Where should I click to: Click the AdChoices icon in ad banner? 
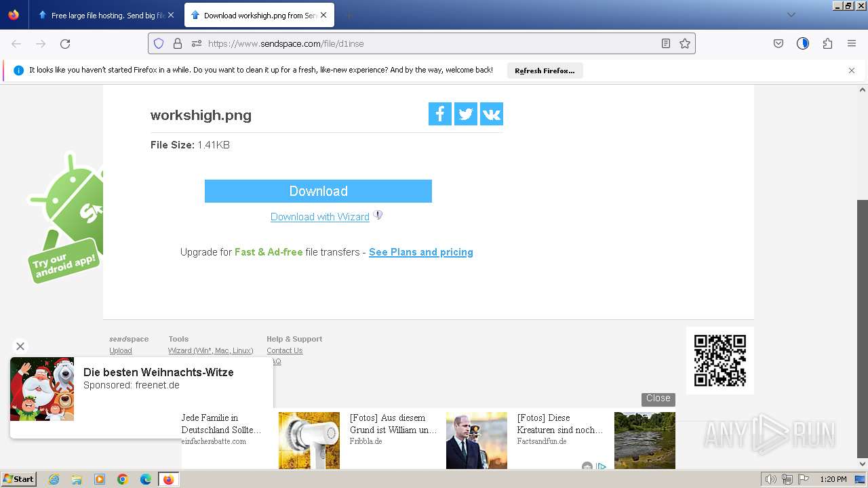coord(601,466)
